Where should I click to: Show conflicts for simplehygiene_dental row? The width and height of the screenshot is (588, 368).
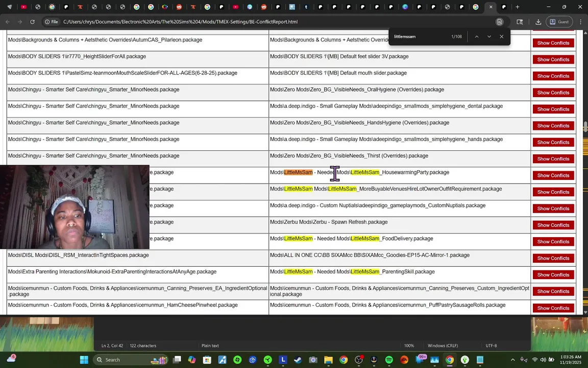pos(553,109)
